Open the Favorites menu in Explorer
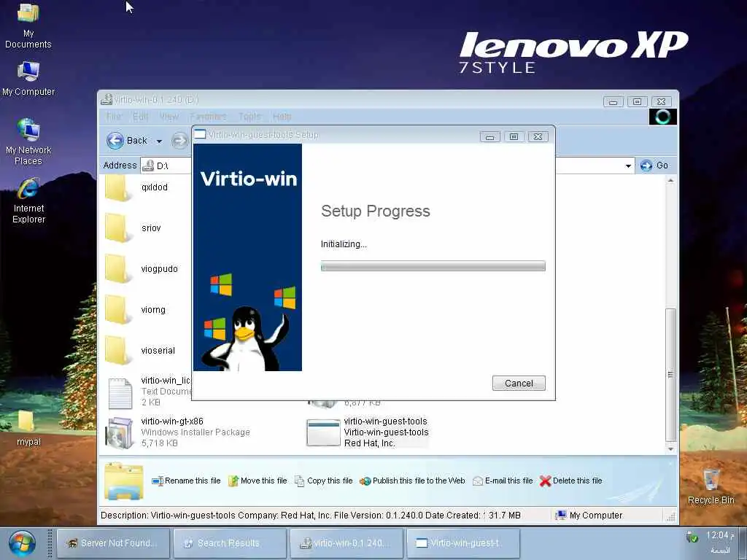This screenshot has height=560, width=747. click(x=208, y=117)
